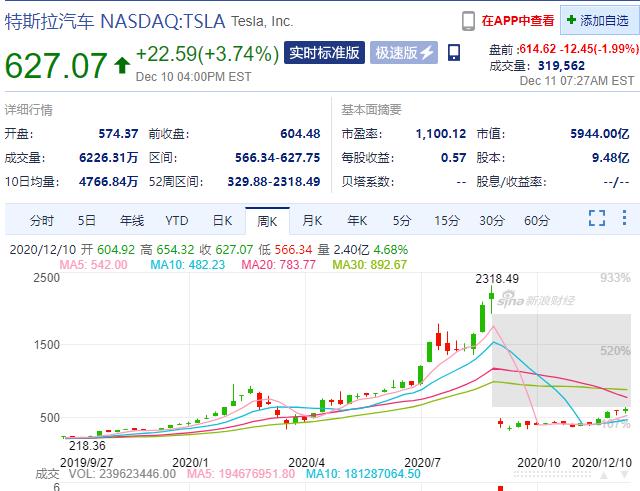The height and width of the screenshot is (491, 640).
Task: Open the YTD chart tab
Action: (x=177, y=221)
